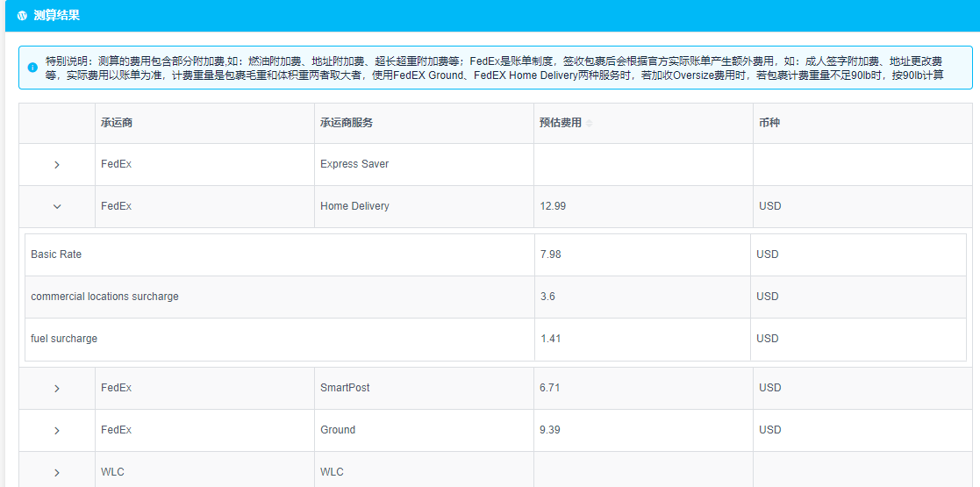Click USD currency in SmartPost row
This screenshot has height=487, width=980.
[770, 388]
